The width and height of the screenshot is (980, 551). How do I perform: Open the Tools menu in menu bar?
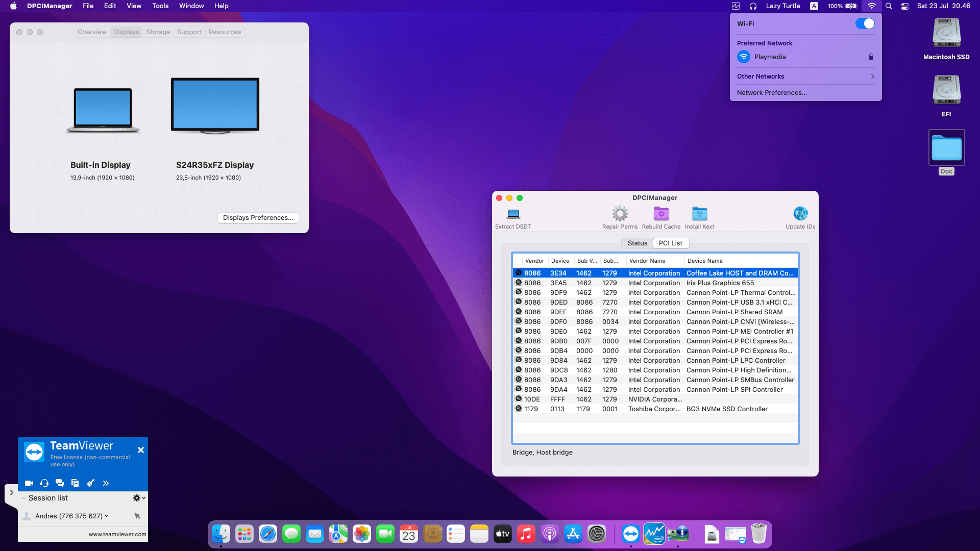(160, 6)
